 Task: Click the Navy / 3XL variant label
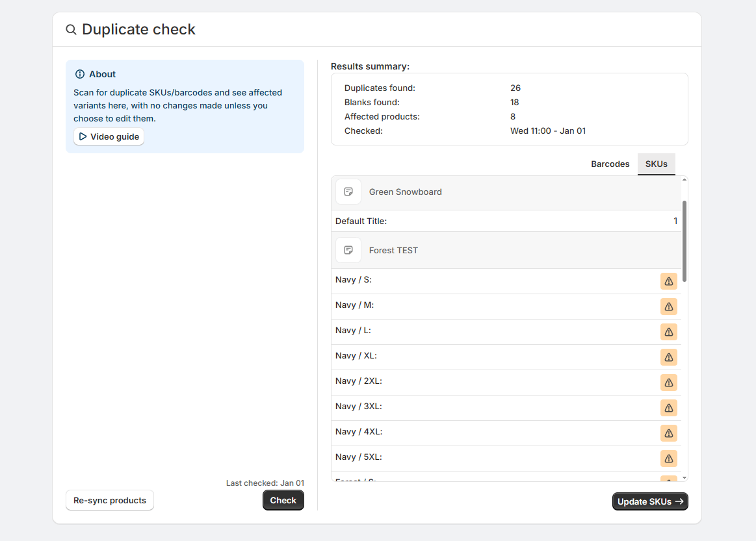[x=359, y=407]
